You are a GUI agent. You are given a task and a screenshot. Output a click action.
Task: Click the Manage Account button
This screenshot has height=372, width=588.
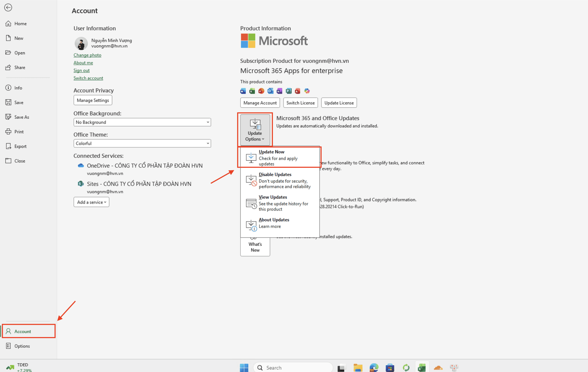click(260, 103)
